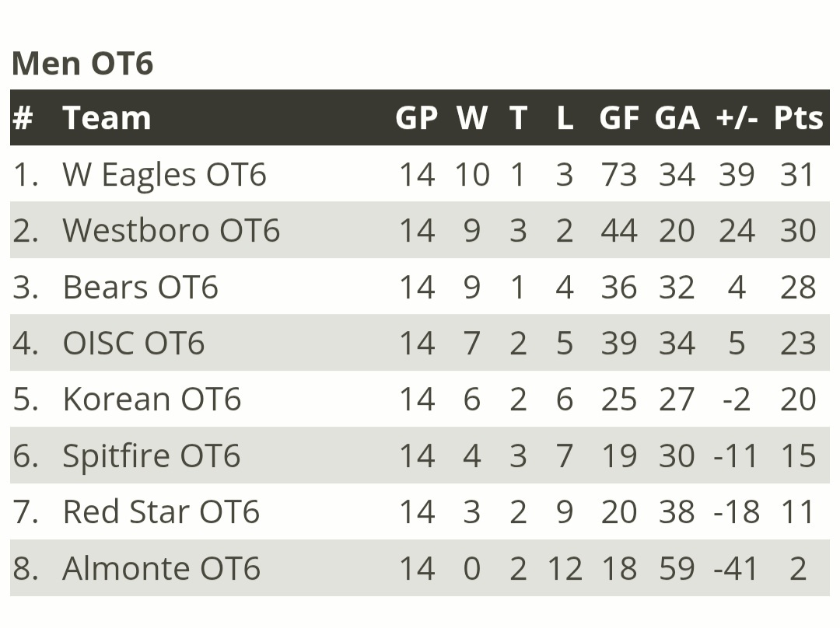Open the Red Star OT6 team link
Viewport: 840px width, 628px height.
(161, 512)
